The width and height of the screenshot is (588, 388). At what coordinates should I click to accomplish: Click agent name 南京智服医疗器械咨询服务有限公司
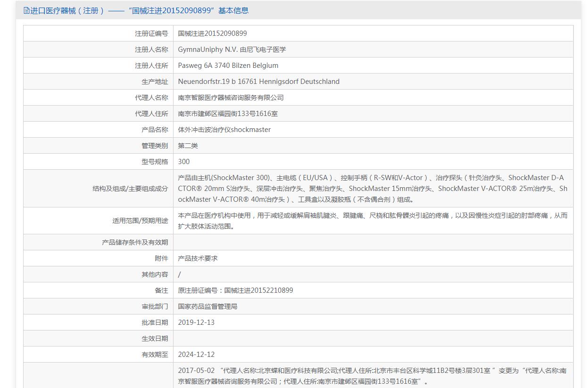coord(231,98)
